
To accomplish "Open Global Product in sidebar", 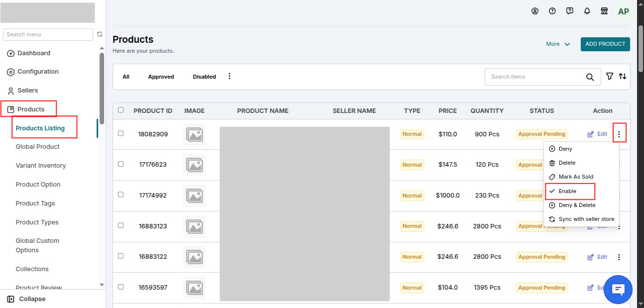I will click(x=38, y=147).
